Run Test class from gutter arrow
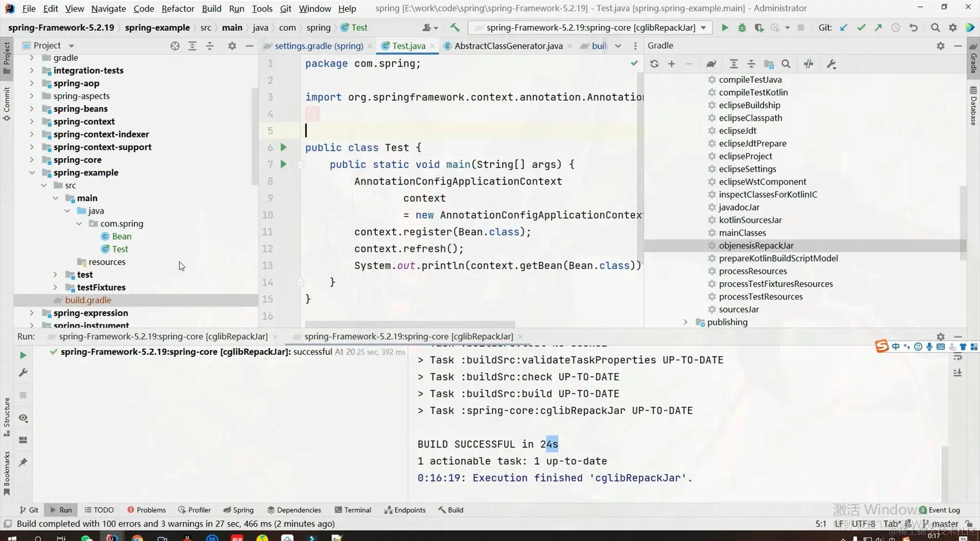The width and height of the screenshot is (980, 541). 283,147
